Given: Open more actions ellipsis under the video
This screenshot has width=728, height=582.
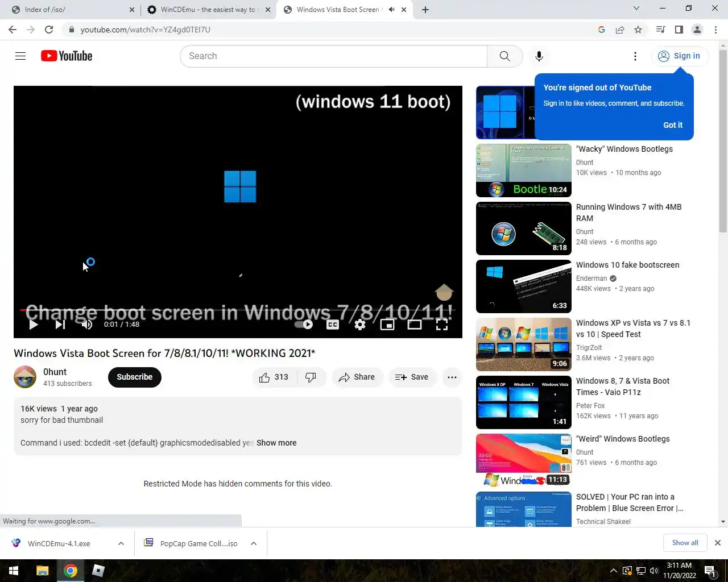Looking at the screenshot, I should coord(452,377).
